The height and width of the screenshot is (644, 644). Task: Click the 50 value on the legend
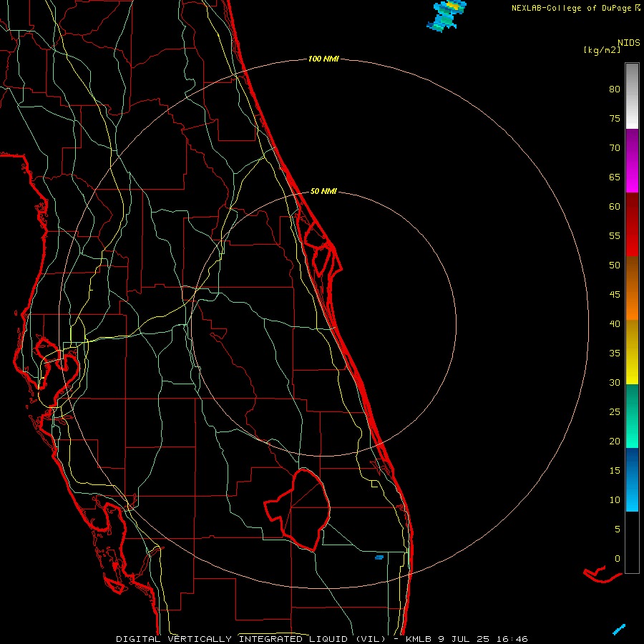coord(615,265)
